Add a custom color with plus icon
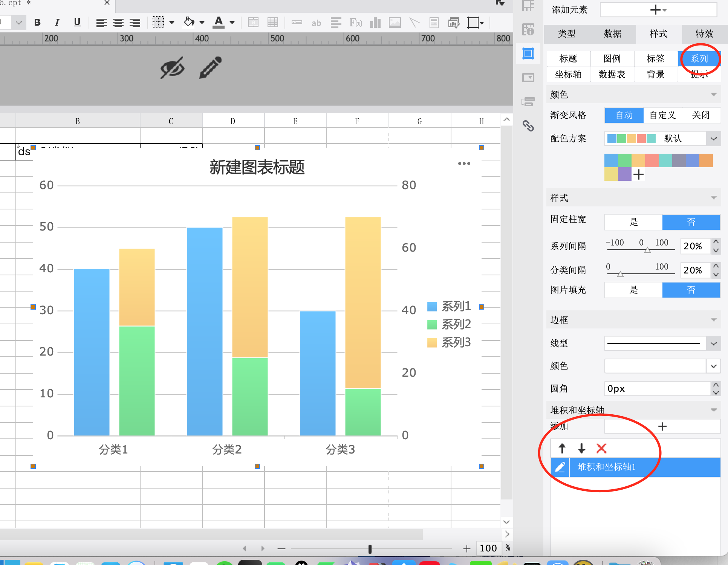 [x=638, y=175]
